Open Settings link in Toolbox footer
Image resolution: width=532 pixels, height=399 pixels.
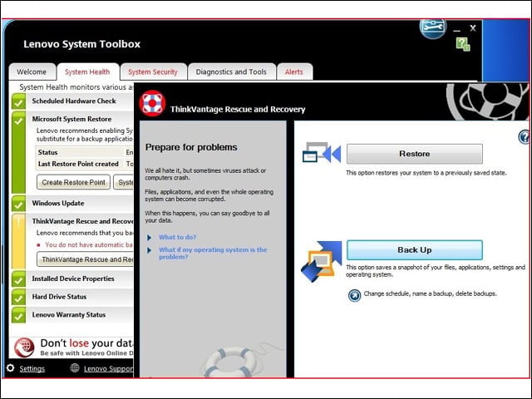point(32,368)
